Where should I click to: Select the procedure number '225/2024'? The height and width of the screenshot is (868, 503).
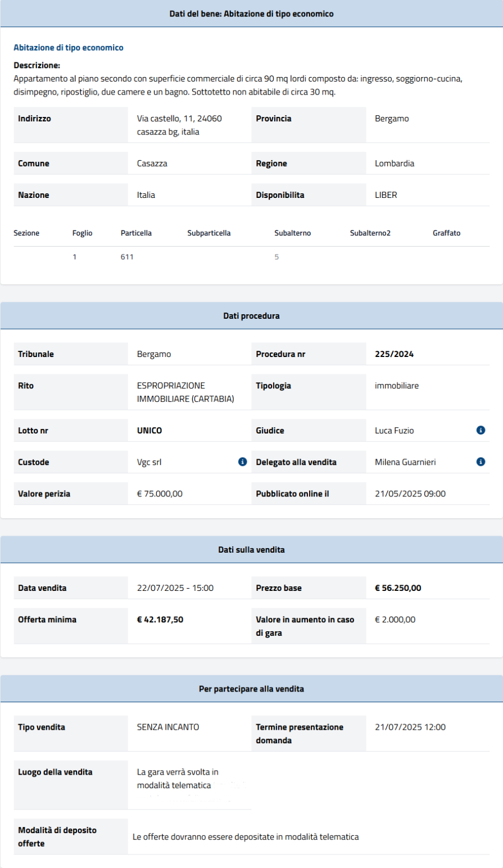[x=394, y=354]
